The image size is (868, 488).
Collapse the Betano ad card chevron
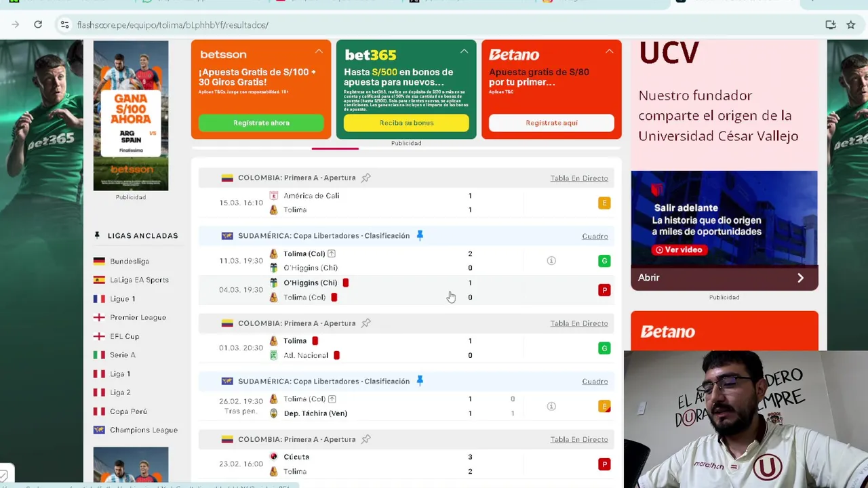tap(609, 52)
